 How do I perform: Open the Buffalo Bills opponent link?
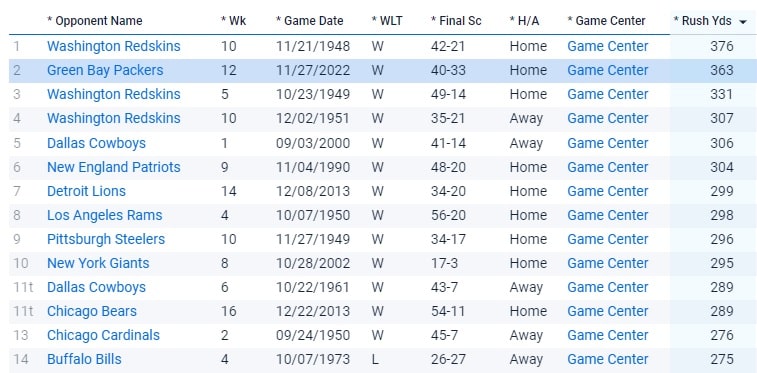click(84, 359)
